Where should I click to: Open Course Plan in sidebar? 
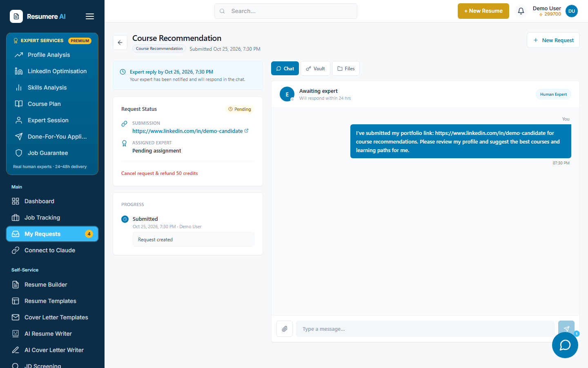(x=52, y=104)
